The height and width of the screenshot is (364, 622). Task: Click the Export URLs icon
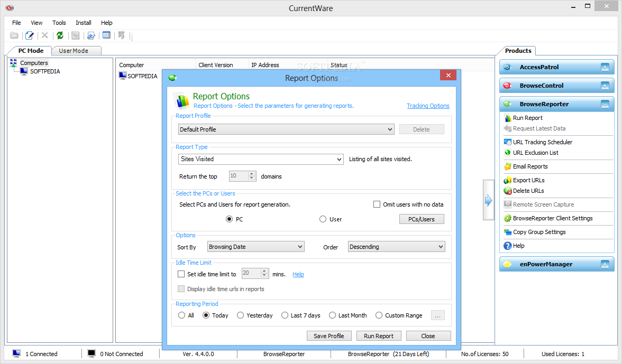pos(508,180)
